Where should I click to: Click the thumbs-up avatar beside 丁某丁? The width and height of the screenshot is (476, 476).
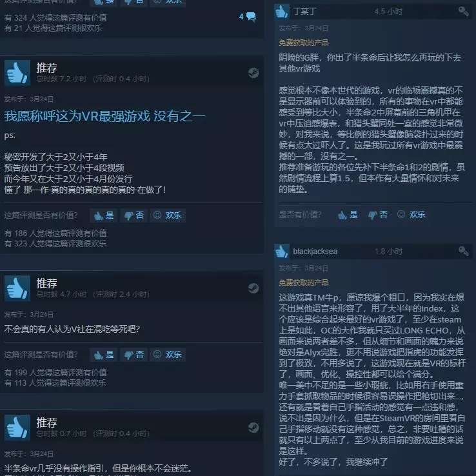(282, 12)
